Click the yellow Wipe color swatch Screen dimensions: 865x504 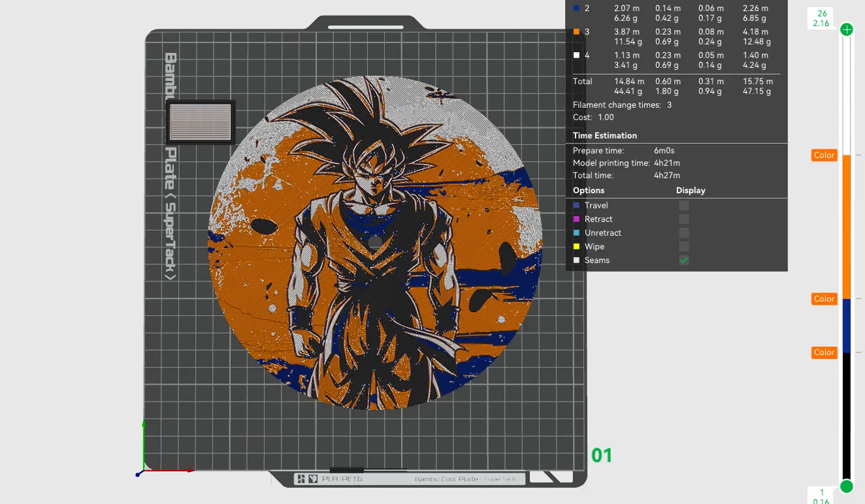click(x=576, y=246)
